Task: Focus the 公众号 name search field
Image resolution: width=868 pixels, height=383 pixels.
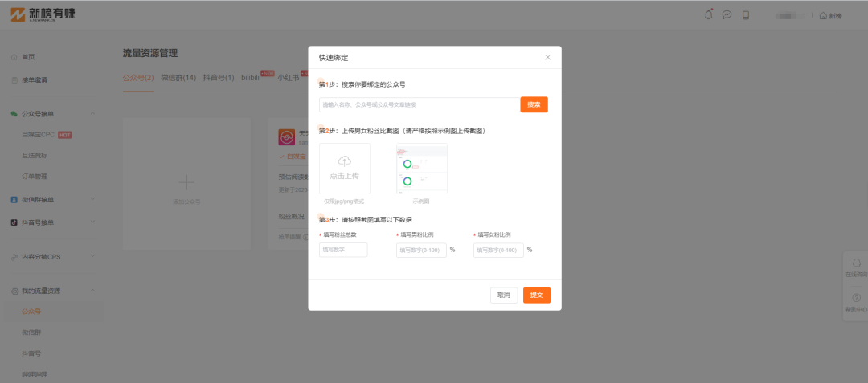Action: click(x=420, y=104)
